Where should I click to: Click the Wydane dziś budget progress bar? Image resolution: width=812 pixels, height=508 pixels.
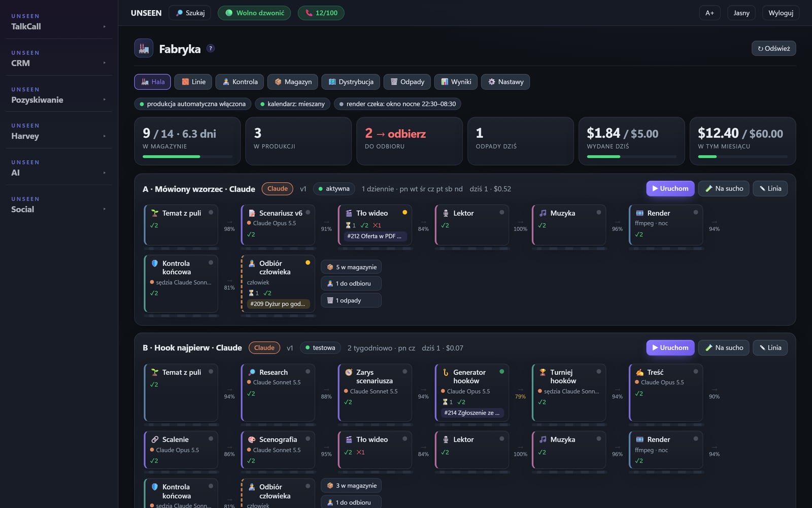pyautogui.click(x=632, y=156)
